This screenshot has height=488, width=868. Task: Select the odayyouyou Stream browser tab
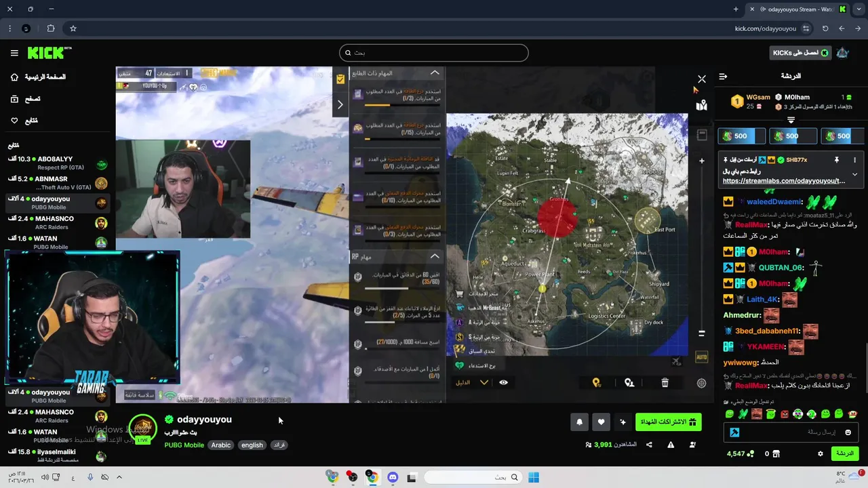click(797, 9)
